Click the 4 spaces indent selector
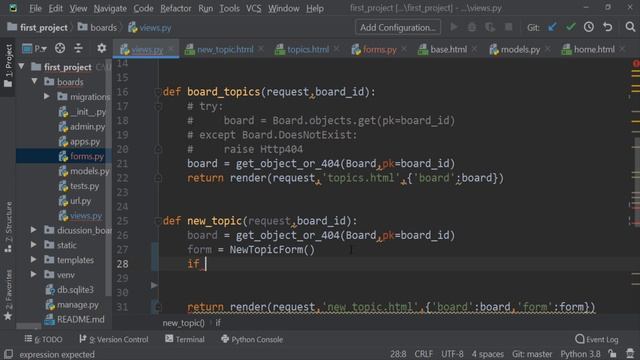640x360 pixels. point(487,354)
